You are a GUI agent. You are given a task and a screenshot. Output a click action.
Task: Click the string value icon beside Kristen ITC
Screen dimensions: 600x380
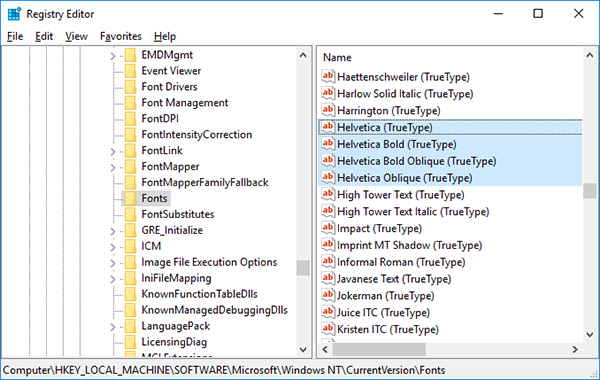click(328, 329)
